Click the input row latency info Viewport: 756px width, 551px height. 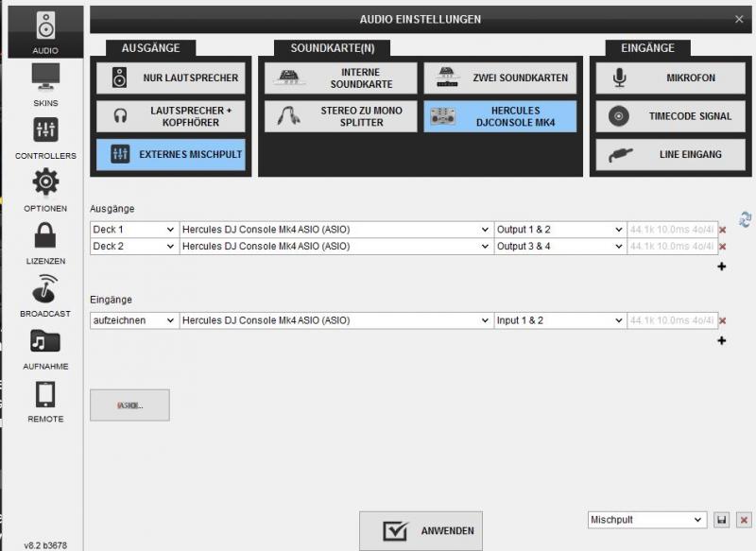pyautogui.click(x=672, y=320)
